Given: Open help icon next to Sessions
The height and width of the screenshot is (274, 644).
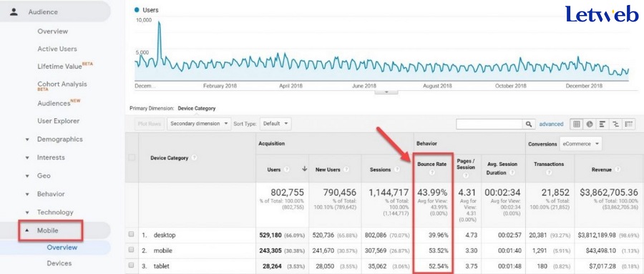Looking at the screenshot, I should 396,170.
